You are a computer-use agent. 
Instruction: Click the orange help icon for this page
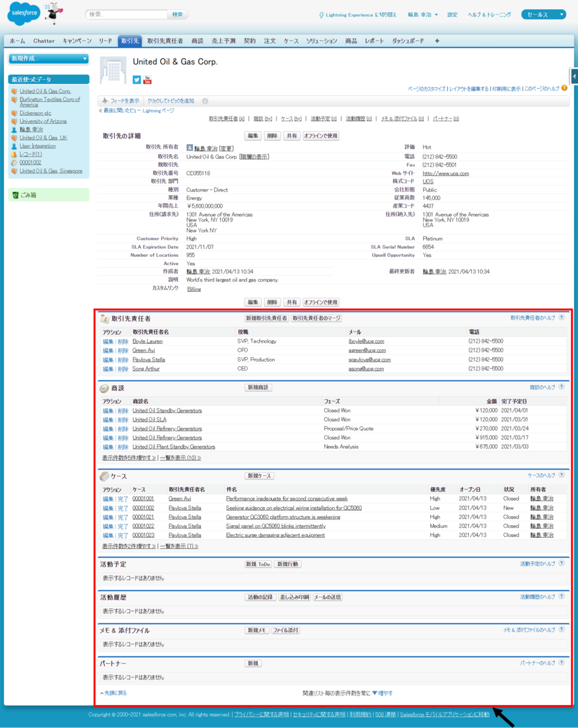point(564,88)
